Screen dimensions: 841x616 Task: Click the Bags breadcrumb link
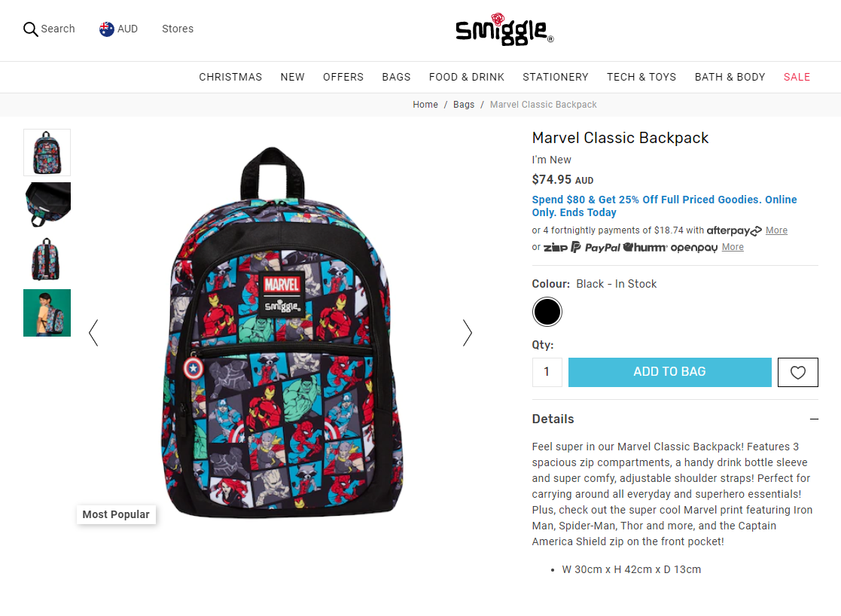coord(463,105)
